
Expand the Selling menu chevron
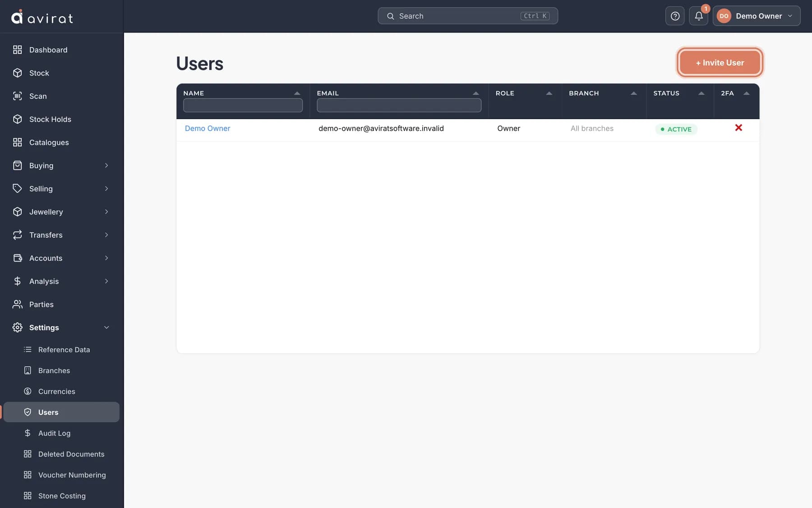pos(106,188)
